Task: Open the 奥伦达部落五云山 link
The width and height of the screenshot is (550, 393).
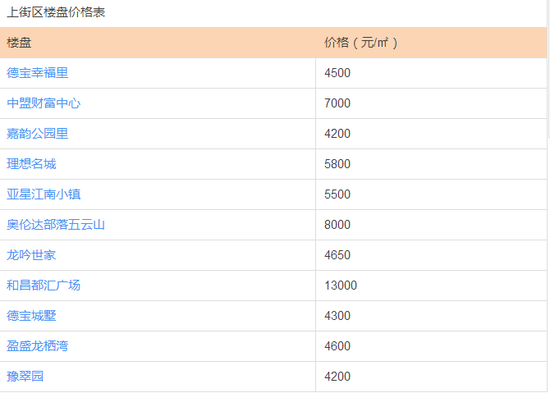Action: (x=56, y=225)
